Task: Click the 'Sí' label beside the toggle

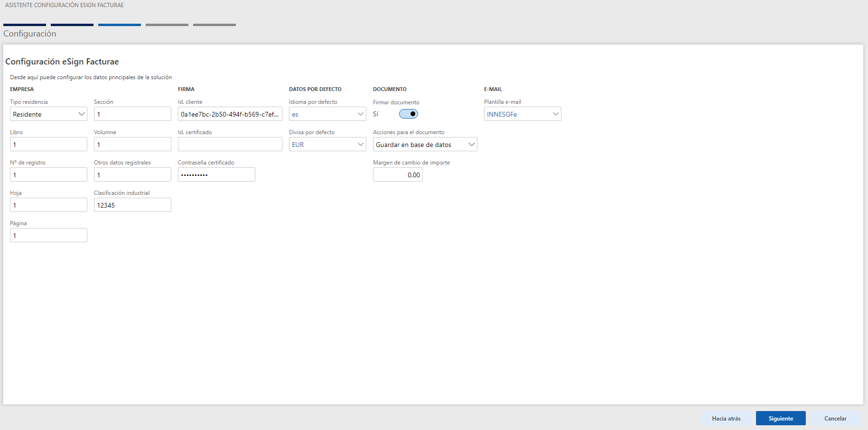Action: (x=376, y=114)
